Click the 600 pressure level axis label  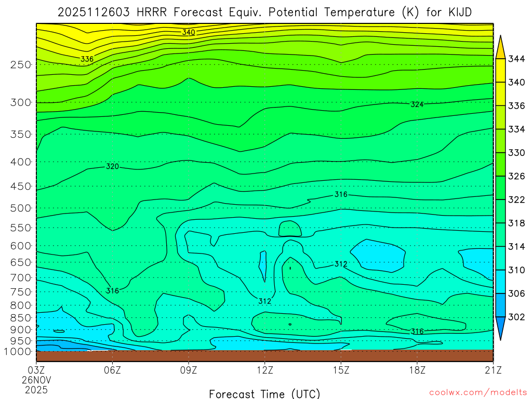pos(21,246)
